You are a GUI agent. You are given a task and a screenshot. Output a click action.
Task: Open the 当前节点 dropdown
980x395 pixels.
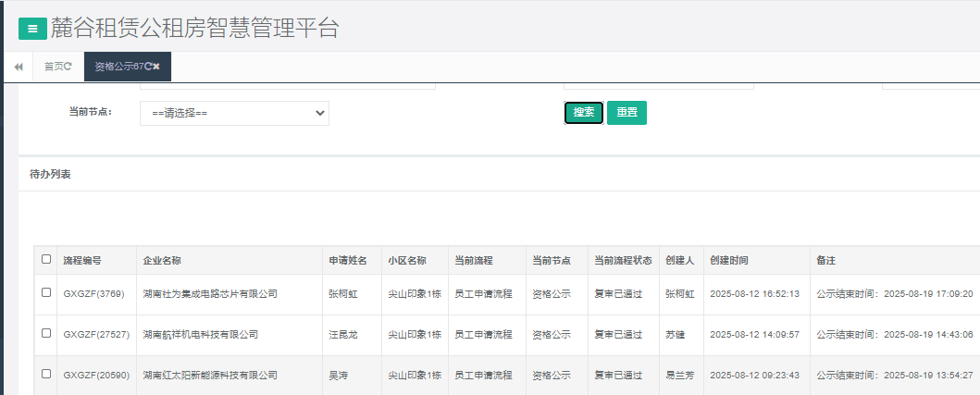[x=234, y=113]
